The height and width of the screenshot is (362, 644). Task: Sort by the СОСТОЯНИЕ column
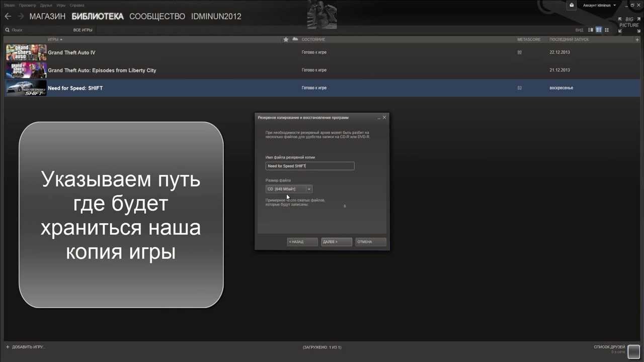coord(313,39)
